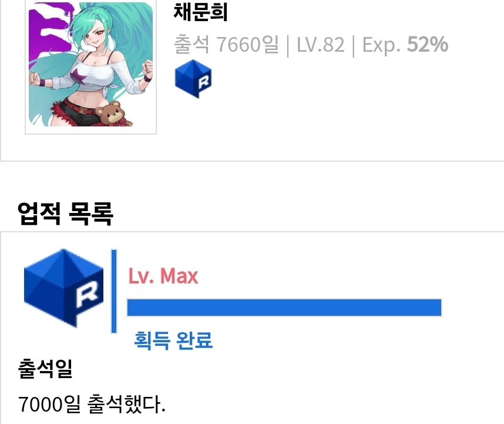Click the 52% experience percentage
Image resolution: width=504 pixels, height=424 pixels.
click(428, 44)
